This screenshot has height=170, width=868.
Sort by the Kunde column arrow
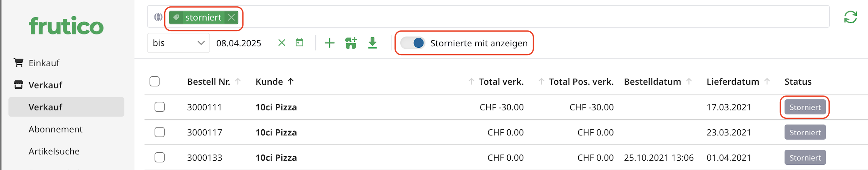[x=291, y=82]
